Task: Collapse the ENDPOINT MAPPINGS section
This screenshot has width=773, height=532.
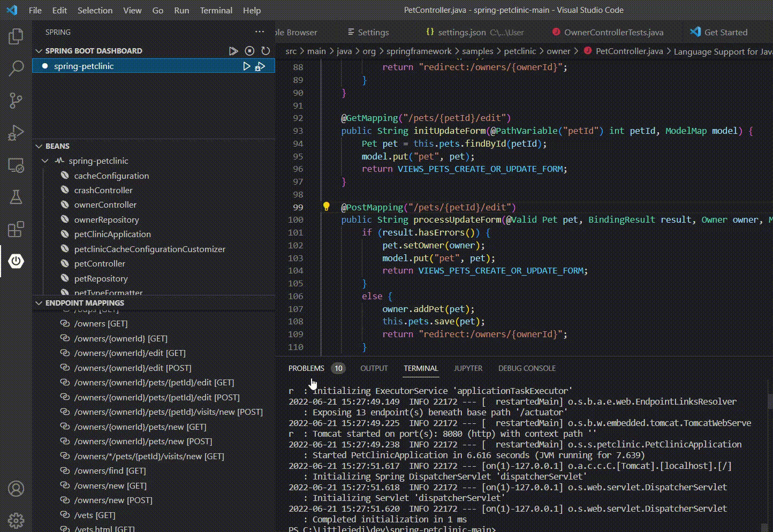Action: 39,303
